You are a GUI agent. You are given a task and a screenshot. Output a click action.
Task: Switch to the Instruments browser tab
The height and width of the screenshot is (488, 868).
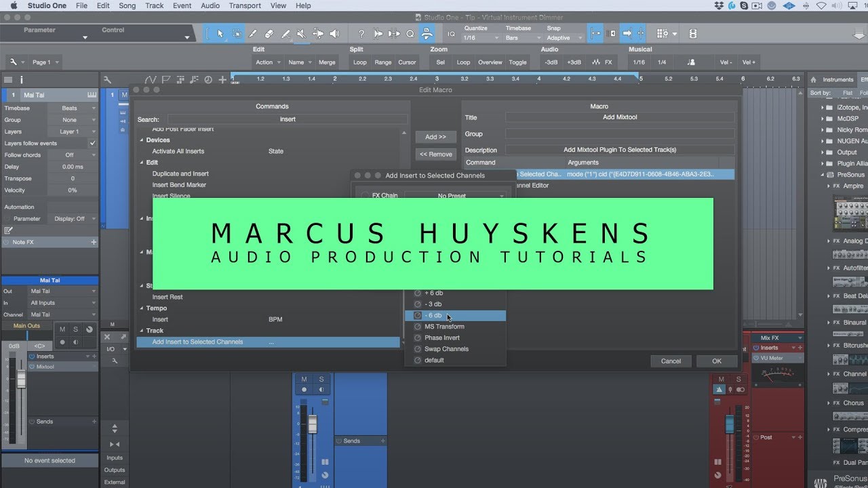[838, 79]
